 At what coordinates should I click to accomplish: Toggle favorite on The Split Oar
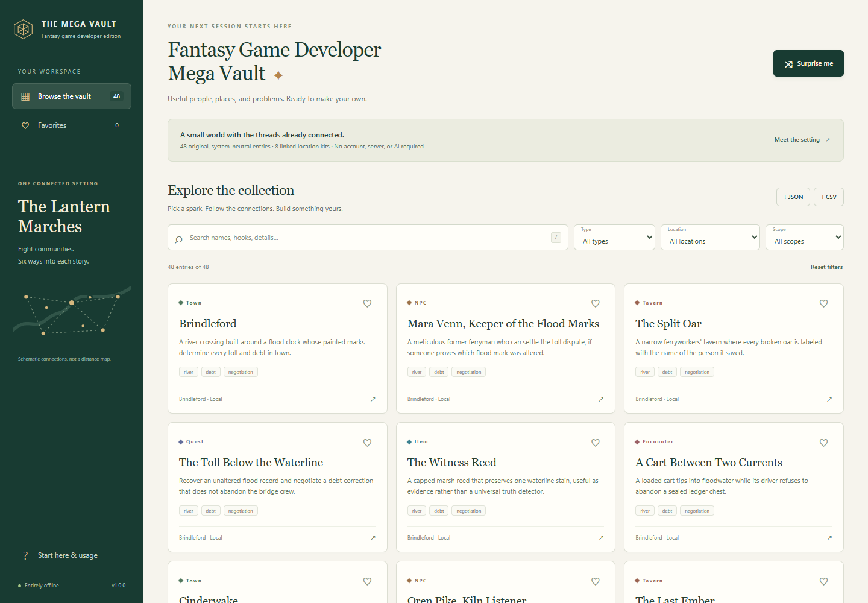823,303
